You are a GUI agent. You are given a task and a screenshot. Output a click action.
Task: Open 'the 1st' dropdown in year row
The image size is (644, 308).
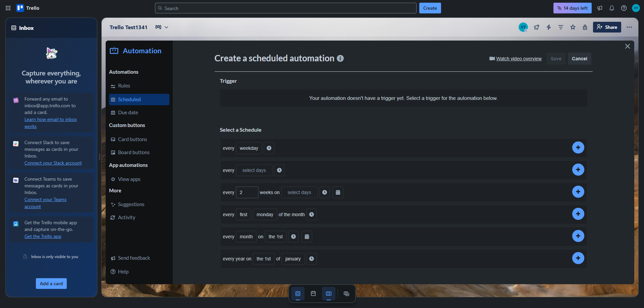[264, 259]
